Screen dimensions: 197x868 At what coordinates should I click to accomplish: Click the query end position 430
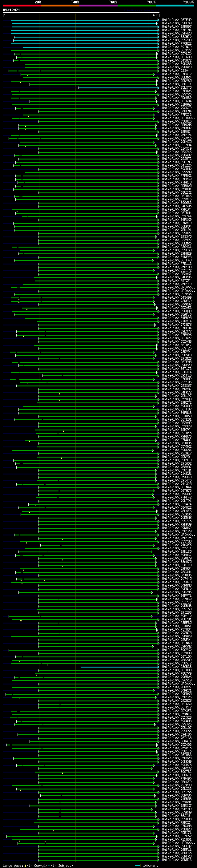point(155,15)
